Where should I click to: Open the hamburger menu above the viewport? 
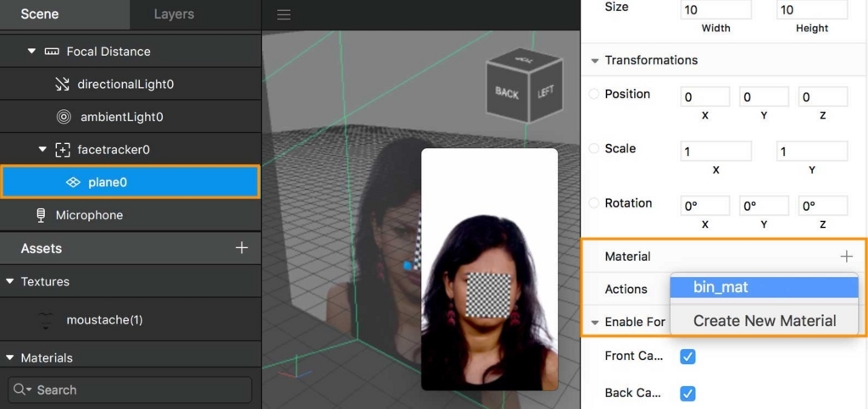click(283, 15)
